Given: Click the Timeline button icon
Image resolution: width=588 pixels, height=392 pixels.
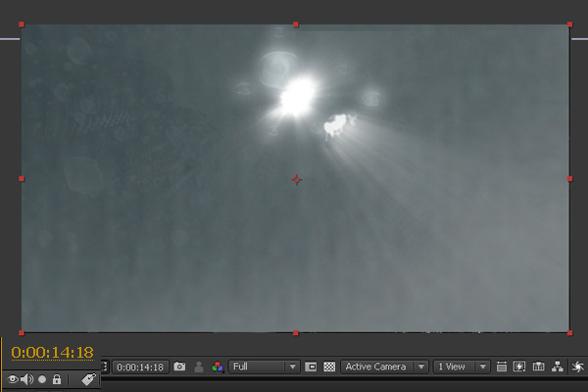Looking at the screenshot, I should pyautogui.click(x=538, y=367).
